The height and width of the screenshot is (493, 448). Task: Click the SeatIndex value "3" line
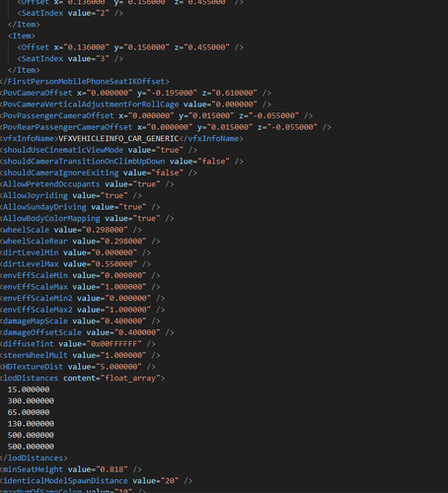coord(70,59)
